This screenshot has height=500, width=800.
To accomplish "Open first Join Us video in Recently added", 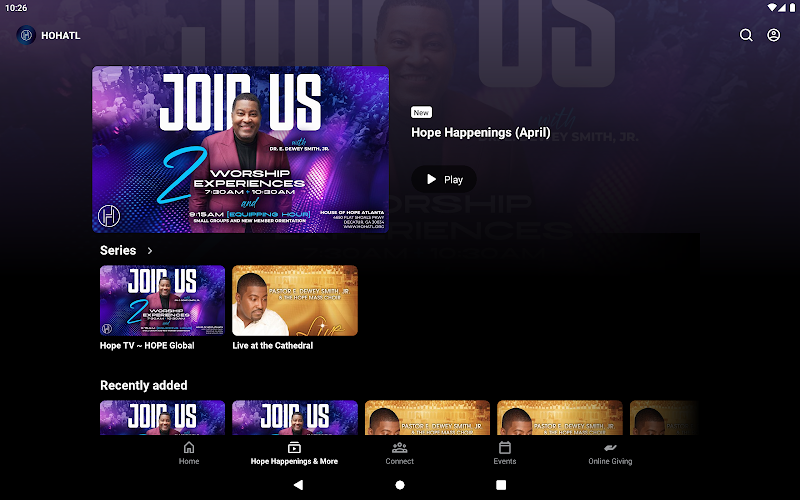I will pyautogui.click(x=162, y=418).
